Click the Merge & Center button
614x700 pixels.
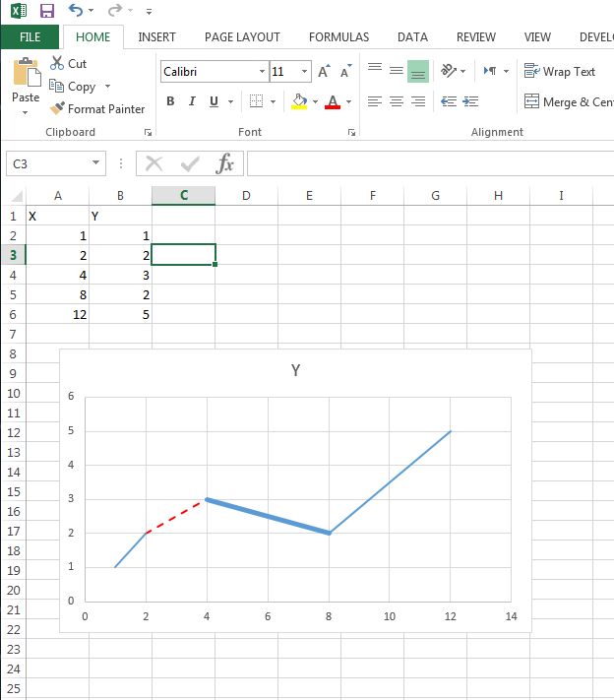[x=569, y=101]
